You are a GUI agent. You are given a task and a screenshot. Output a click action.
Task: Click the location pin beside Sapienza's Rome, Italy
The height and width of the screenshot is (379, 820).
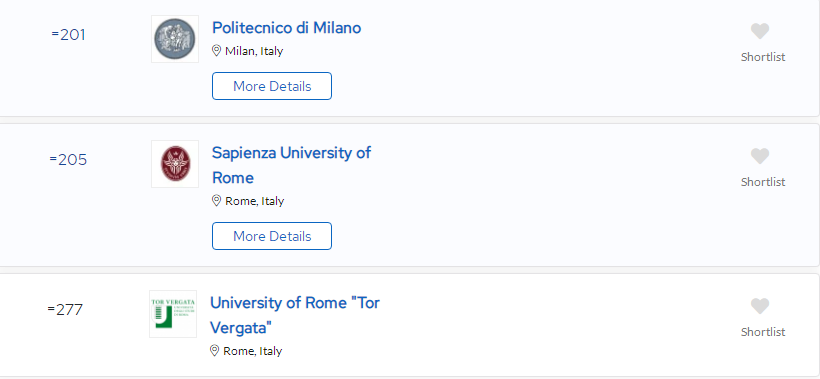click(x=217, y=201)
